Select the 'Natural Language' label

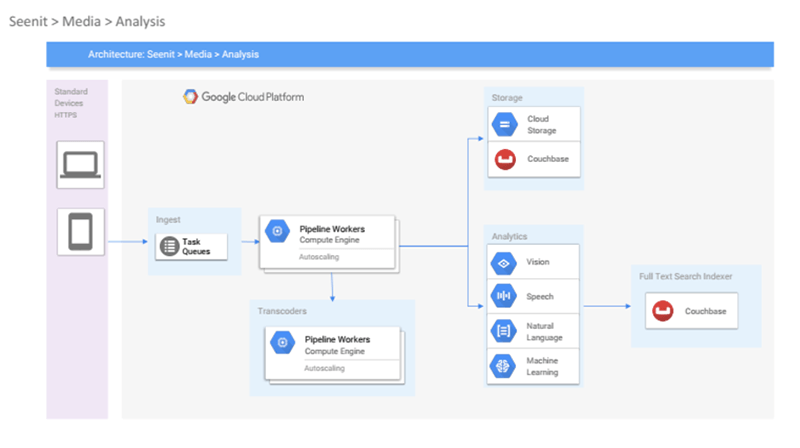(544, 332)
